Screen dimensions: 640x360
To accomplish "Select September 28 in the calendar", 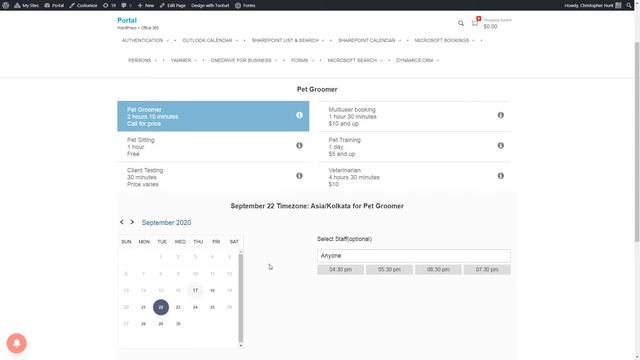I will pyautogui.click(x=143, y=324).
